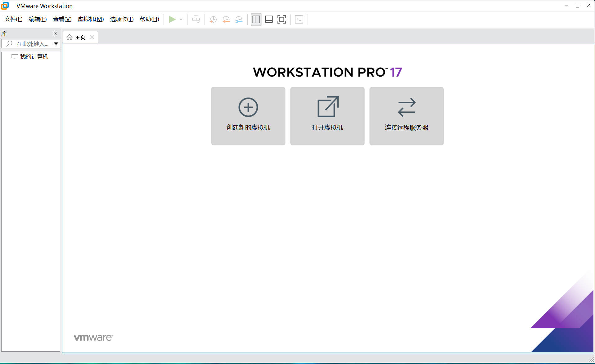
Task: Open the Snapshot Manager toolbar icon
Action: [x=239, y=20]
